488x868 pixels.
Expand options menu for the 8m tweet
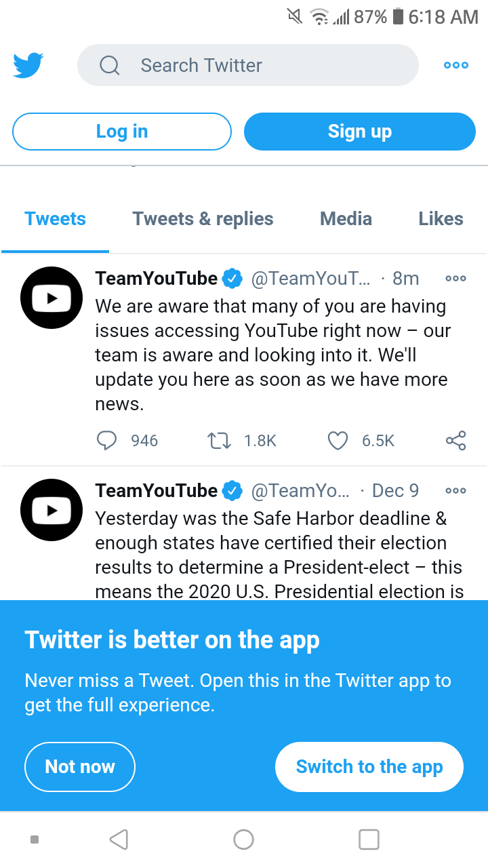click(455, 278)
